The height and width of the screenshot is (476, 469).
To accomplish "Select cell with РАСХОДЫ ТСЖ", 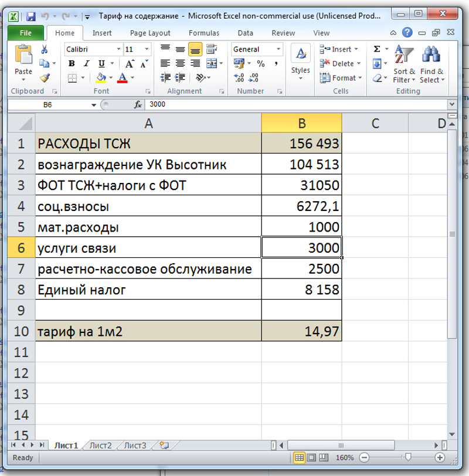I will point(148,144).
